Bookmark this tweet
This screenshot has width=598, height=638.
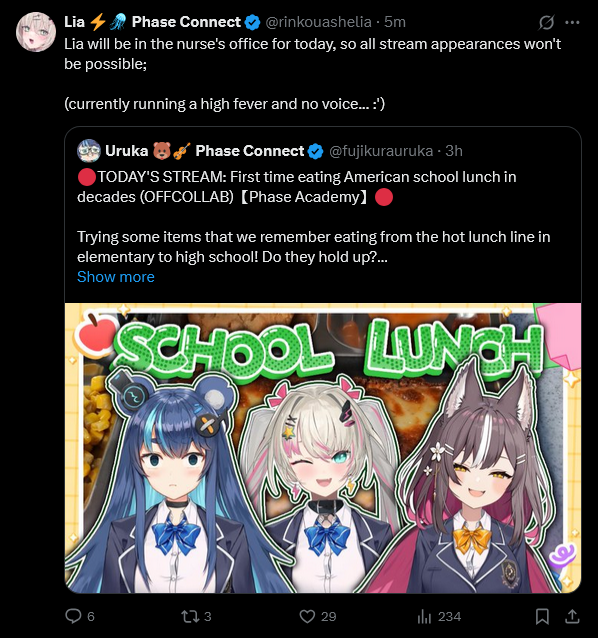pyautogui.click(x=542, y=616)
